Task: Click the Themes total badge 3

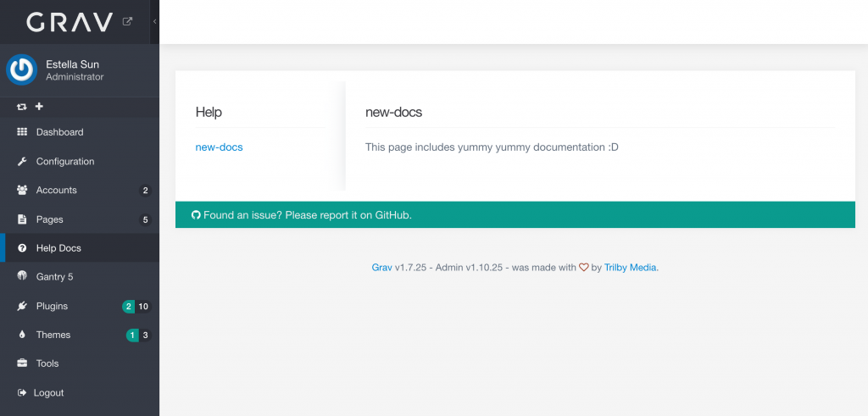Action: (x=145, y=336)
